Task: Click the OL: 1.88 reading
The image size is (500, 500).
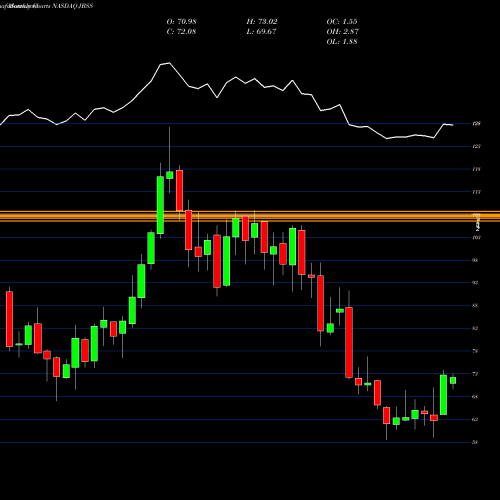Action: pyautogui.click(x=342, y=42)
